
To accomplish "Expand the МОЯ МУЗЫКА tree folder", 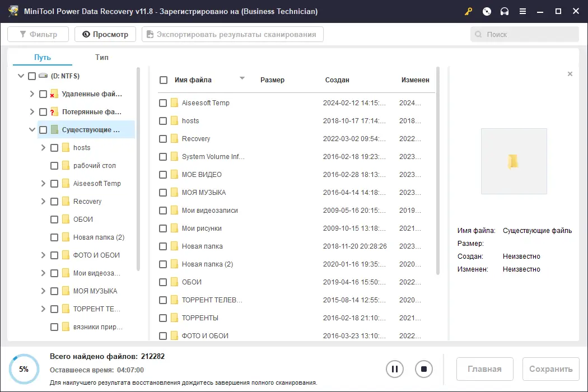I will coord(43,291).
